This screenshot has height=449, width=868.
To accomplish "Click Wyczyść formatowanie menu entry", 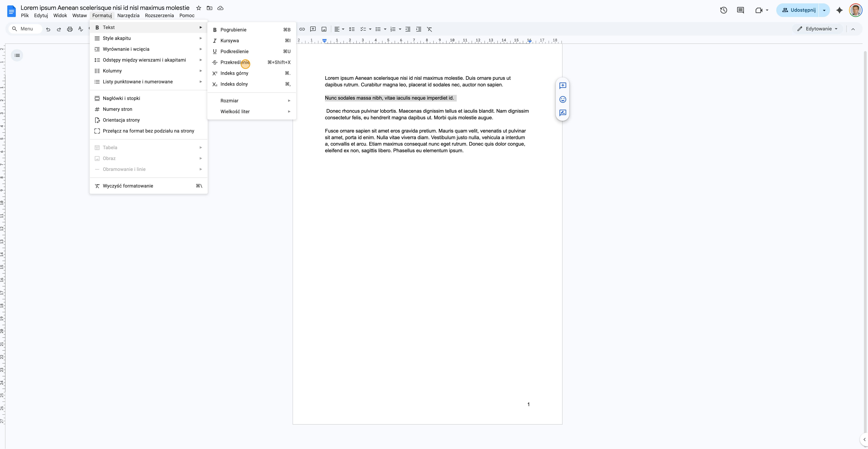I will click(x=149, y=186).
